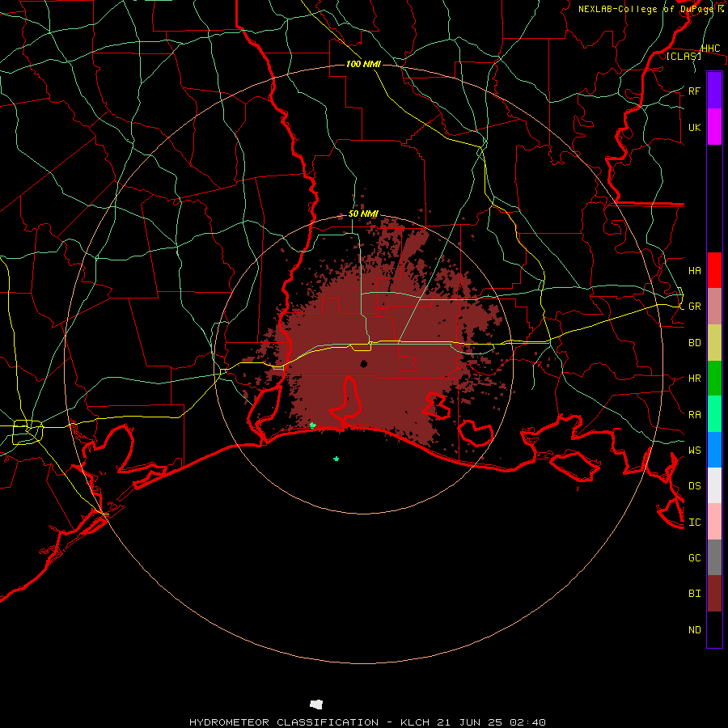Screen dimensions: 728x728
Task: Click the HHC product label
Action: (x=710, y=49)
